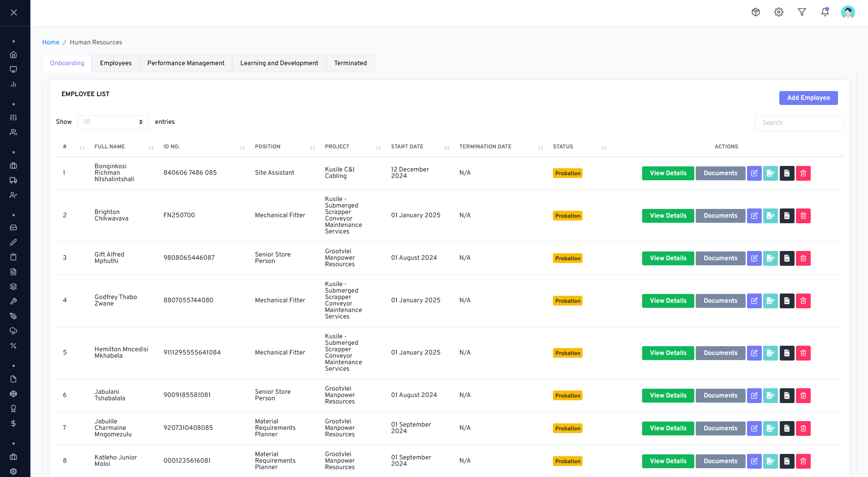Image resolution: width=868 pixels, height=477 pixels.
Task: Click teal sign icon for Katleho Junior Moloi
Action: [x=771, y=461]
